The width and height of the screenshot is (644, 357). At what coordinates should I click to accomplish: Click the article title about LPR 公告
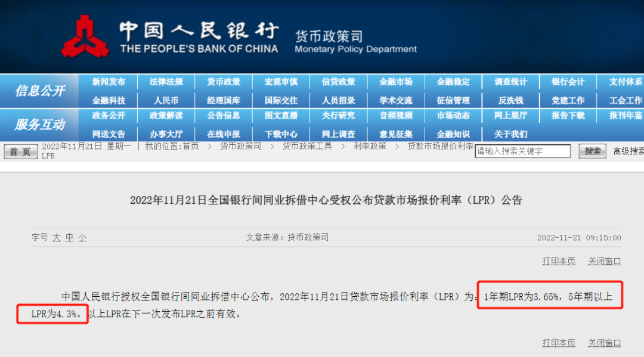pos(326,200)
